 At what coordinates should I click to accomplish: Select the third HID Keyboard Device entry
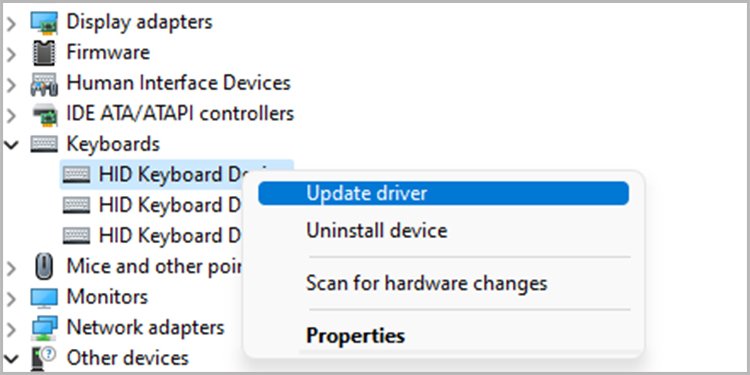[152, 235]
